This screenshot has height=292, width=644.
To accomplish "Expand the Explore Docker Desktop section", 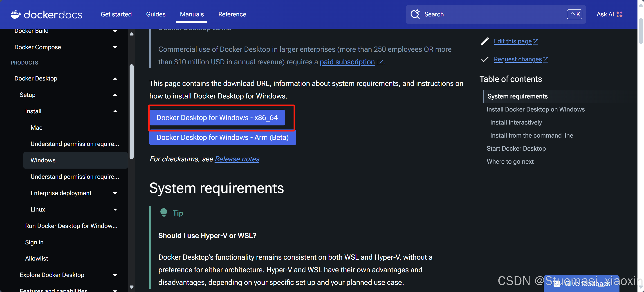I will (x=115, y=275).
